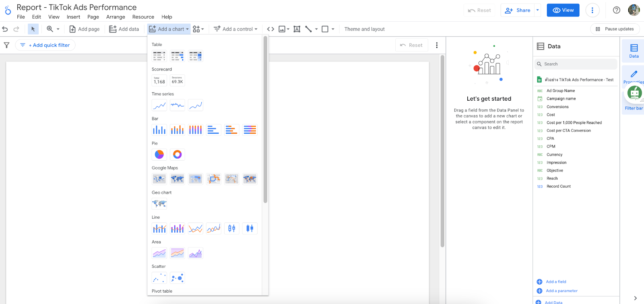Click the chart menu vertical scrollbar
644x304 pixels.
[x=265, y=119]
